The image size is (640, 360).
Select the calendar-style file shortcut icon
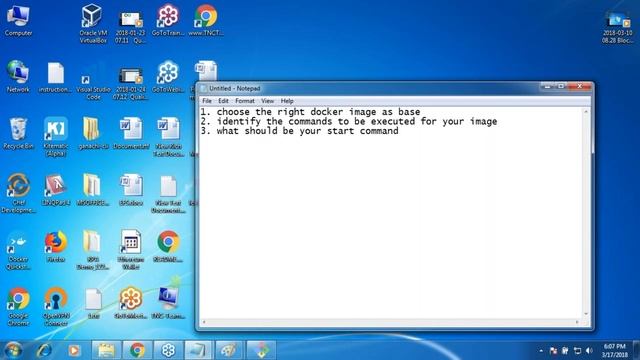point(131,250)
